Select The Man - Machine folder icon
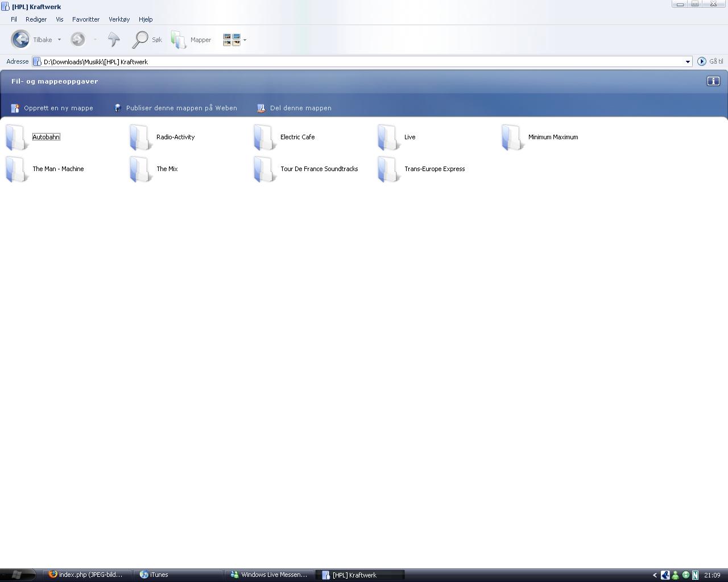 click(16, 169)
